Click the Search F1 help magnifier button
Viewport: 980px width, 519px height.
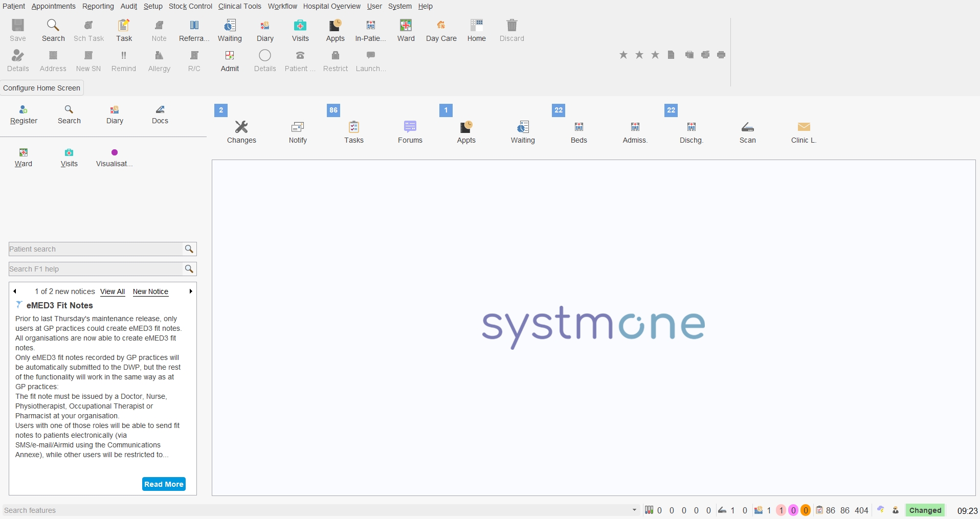pos(189,269)
